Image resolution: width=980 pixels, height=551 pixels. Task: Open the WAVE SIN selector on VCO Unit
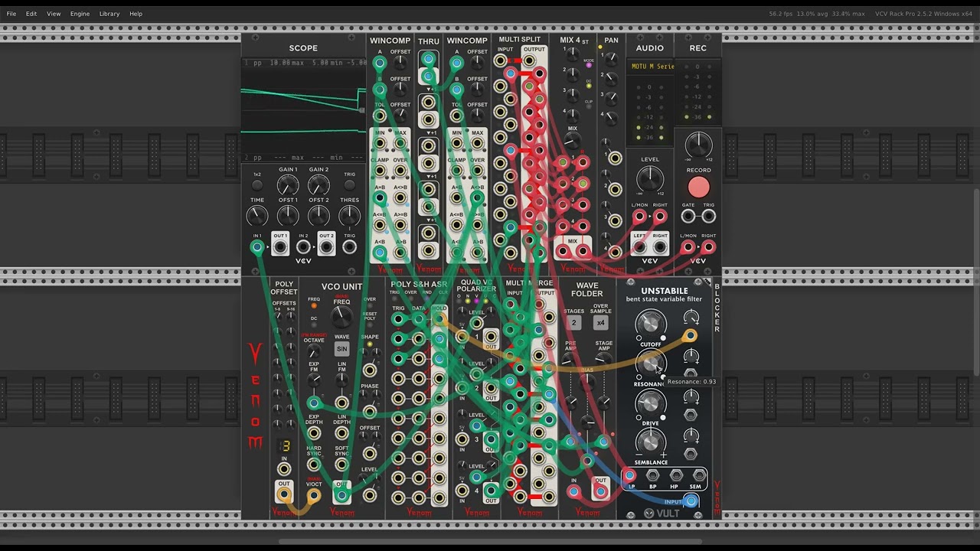pyautogui.click(x=341, y=349)
